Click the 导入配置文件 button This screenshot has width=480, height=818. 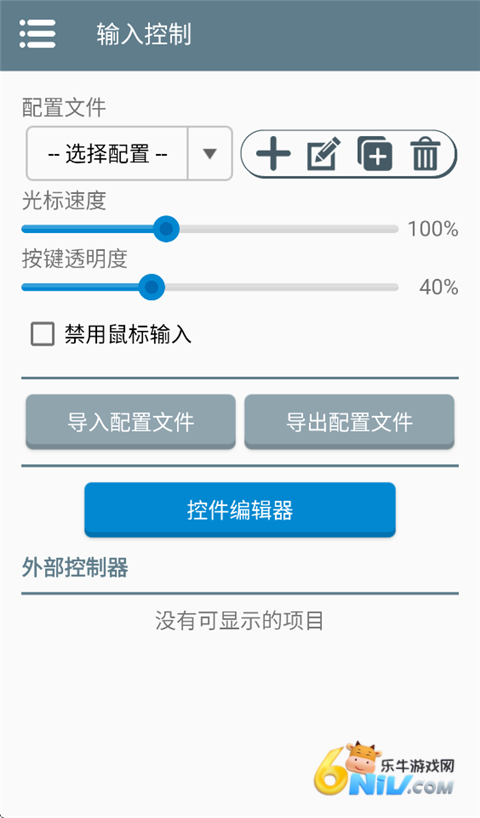(130, 422)
